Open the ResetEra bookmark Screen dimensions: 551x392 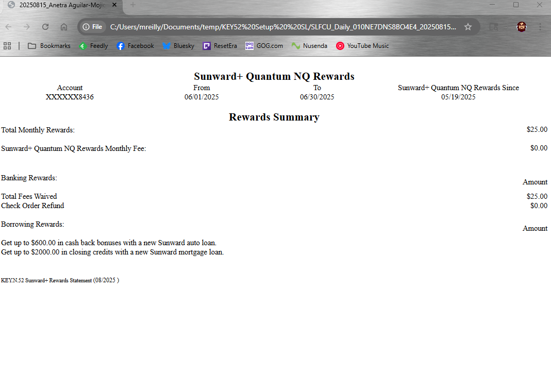pos(220,46)
